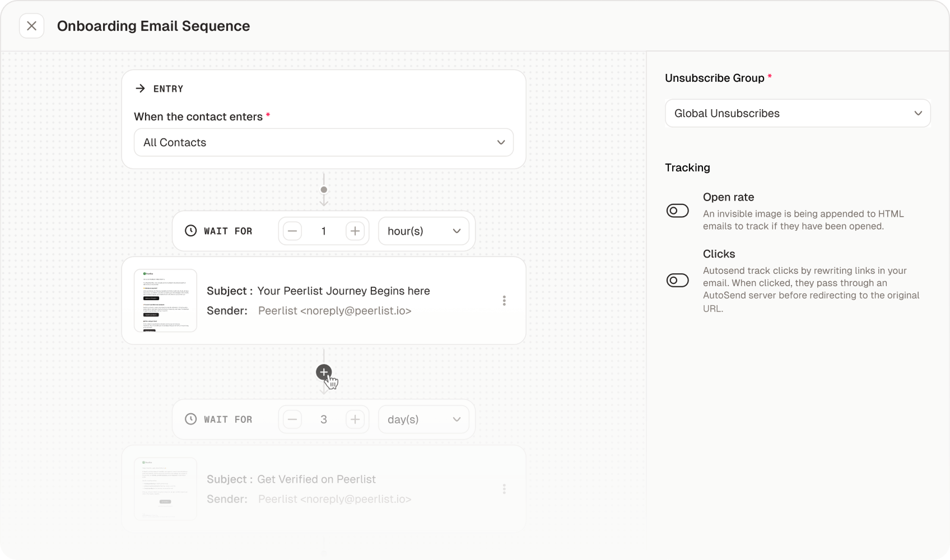Expand the hour(s) unit dropdown
Screen dimensions: 950x560
coord(423,231)
